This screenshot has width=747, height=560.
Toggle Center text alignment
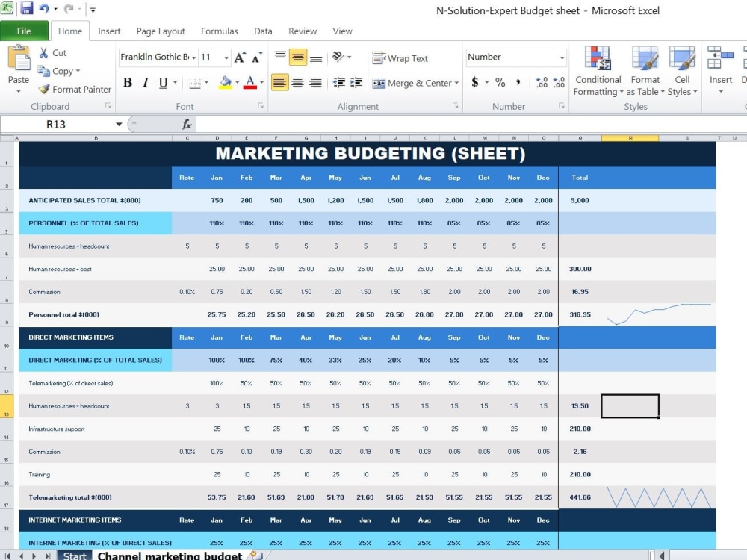coord(298,82)
